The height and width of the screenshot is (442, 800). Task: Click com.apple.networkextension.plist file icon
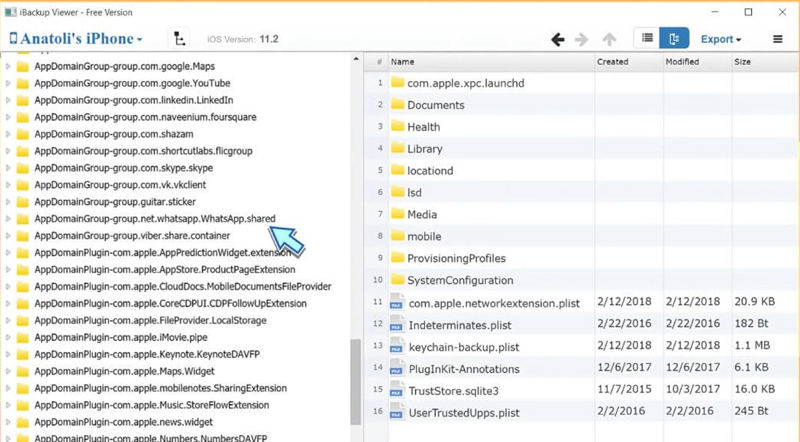pyautogui.click(x=397, y=302)
